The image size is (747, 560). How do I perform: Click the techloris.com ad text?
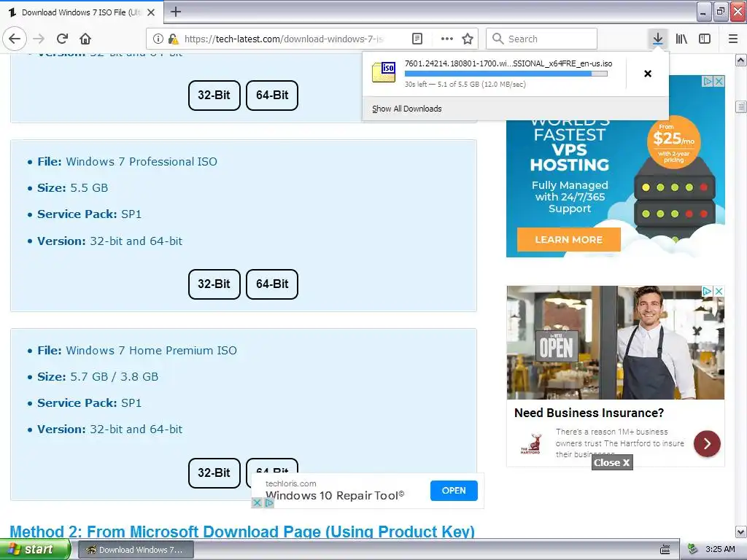click(x=290, y=483)
